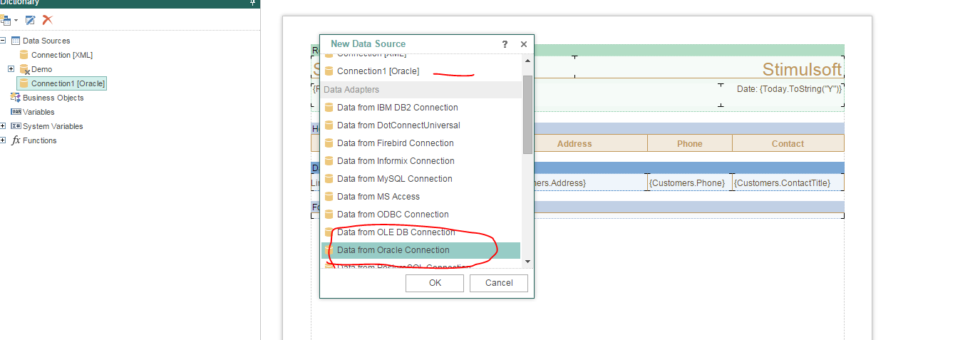Click the Informix adapter database icon
980x340 pixels.
click(x=329, y=161)
